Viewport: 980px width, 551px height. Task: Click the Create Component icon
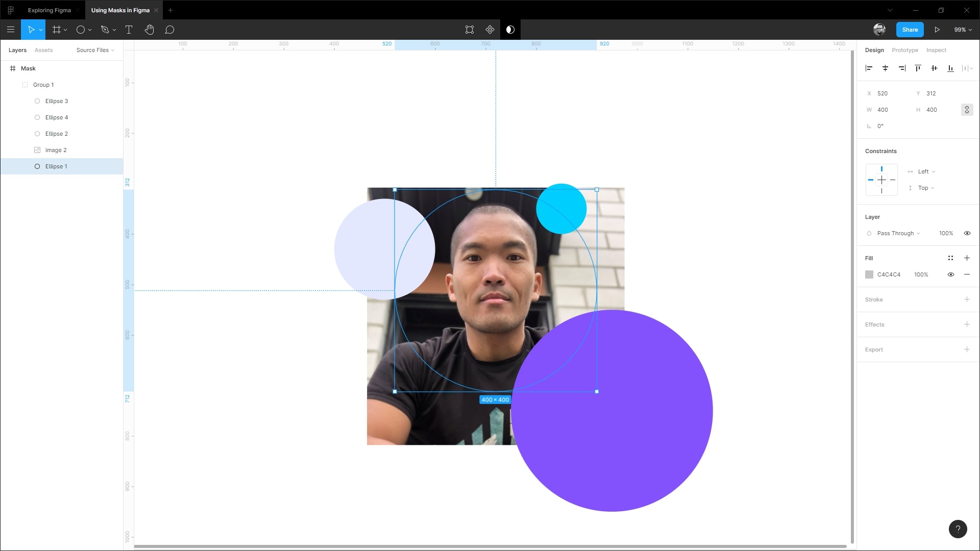(489, 30)
